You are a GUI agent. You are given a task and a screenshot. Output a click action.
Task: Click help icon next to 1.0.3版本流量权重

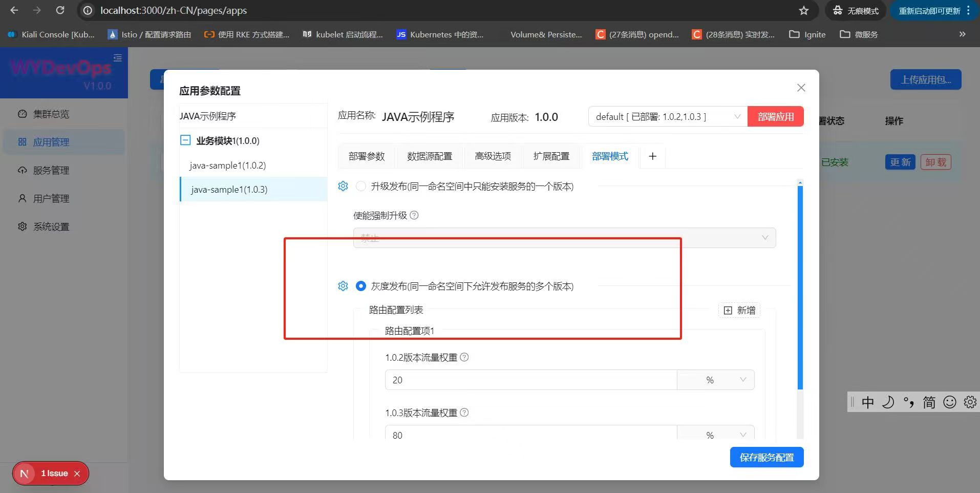(464, 413)
